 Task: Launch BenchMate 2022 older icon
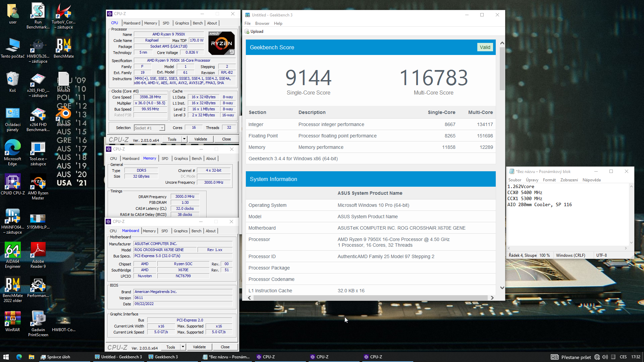(x=13, y=290)
